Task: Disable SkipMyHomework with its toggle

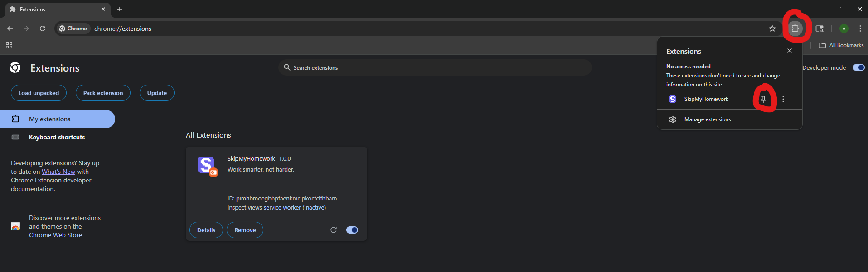Action: pyautogui.click(x=352, y=230)
